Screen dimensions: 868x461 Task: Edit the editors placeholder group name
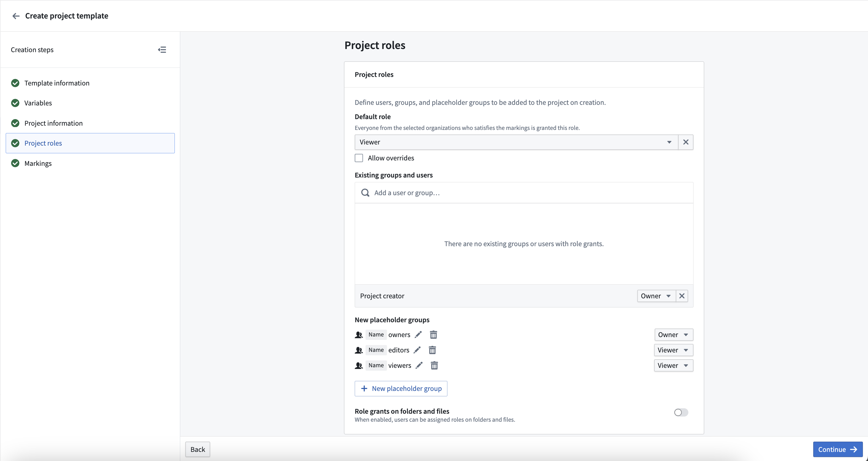[417, 350]
